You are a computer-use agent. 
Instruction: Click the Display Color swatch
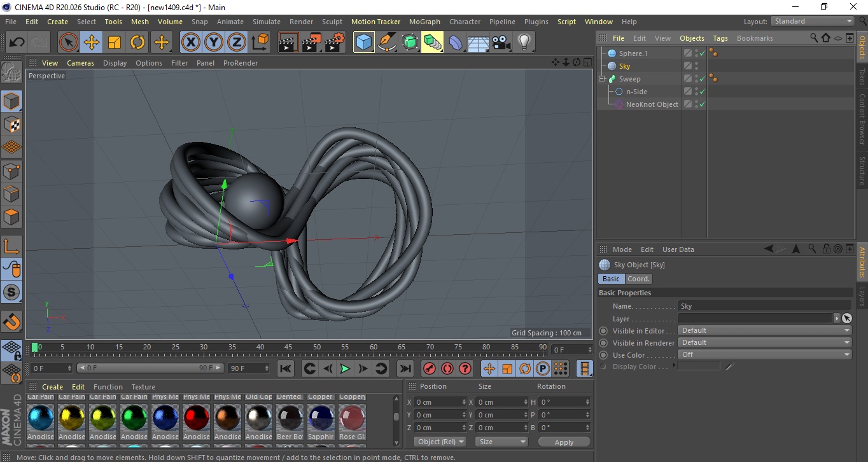(x=699, y=367)
